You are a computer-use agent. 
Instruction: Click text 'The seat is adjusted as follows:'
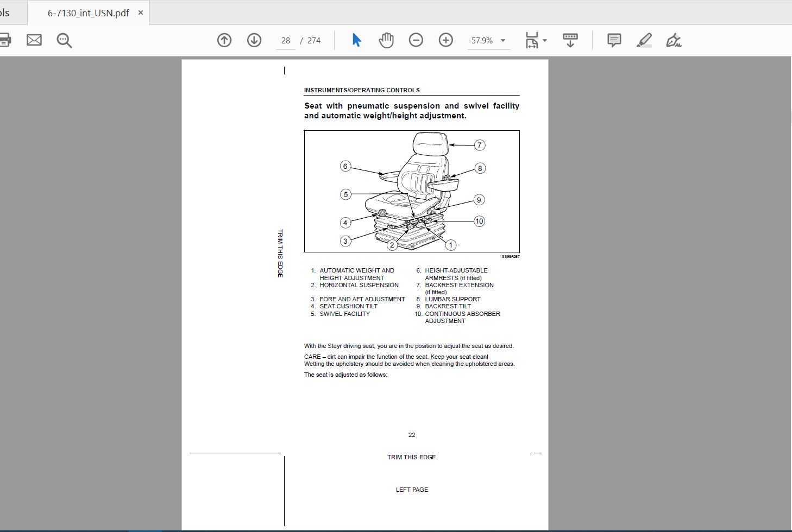coord(345,375)
